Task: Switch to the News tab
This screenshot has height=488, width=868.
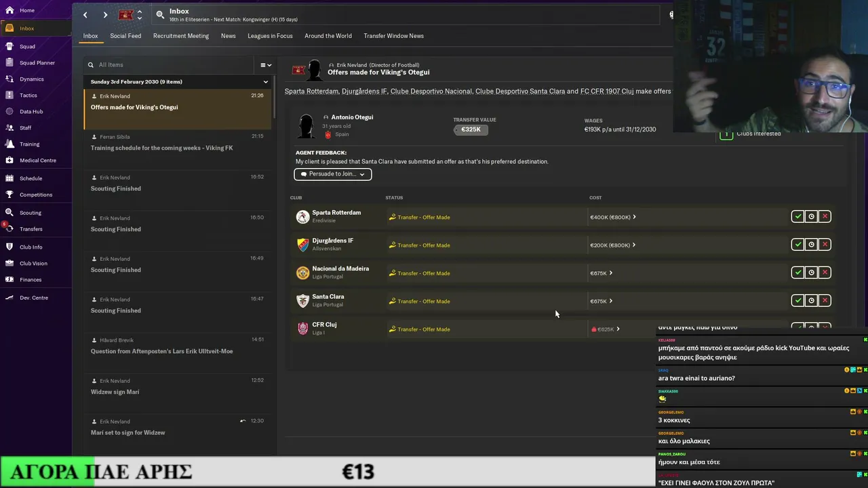Action: (229, 36)
